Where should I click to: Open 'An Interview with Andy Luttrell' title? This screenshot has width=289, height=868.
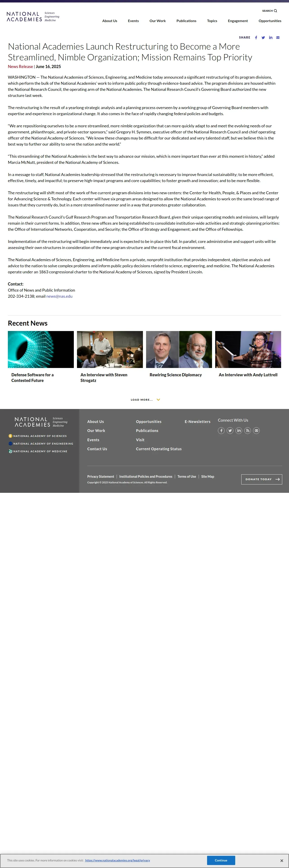[x=248, y=375]
